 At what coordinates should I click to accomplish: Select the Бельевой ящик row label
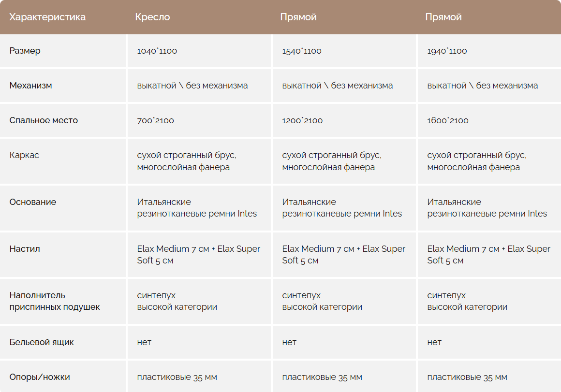[42, 342]
